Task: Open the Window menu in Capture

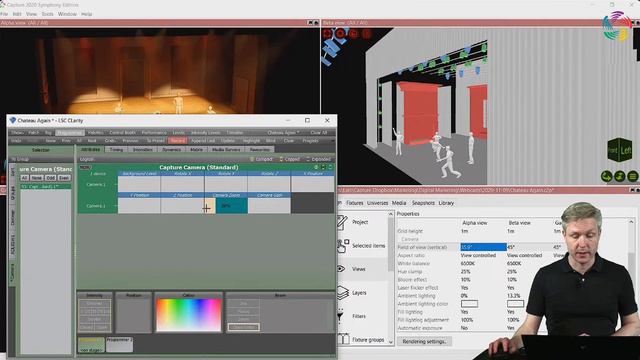Action: tap(67, 14)
